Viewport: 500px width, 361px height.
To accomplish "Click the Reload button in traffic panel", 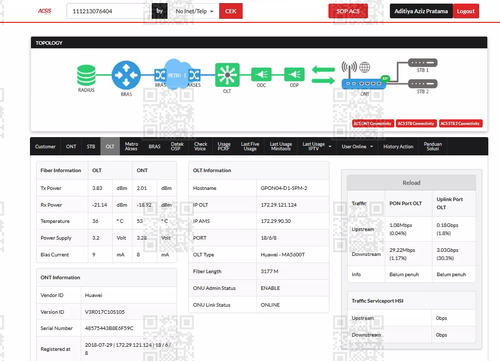I will [x=411, y=183].
